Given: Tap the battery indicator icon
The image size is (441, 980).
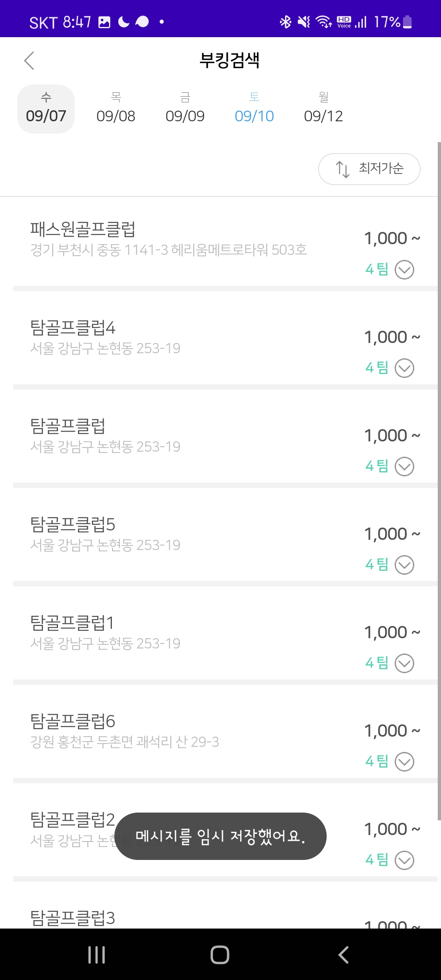Looking at the screenshot, I should coord(407,22).
